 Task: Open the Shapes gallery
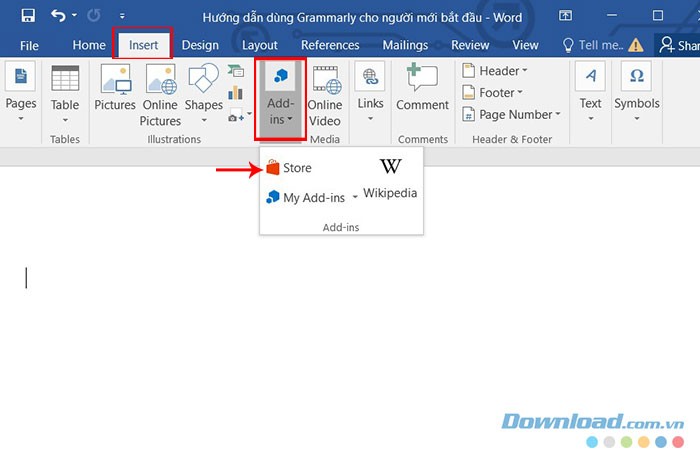click(x=203, y=90)
